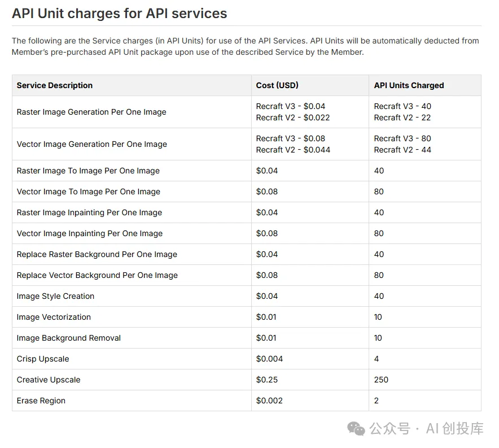This screenshot has height=448, width=499.
Task: Click the $0.04 cost for Replace Raster Background
Action: (x=267, y=254)
